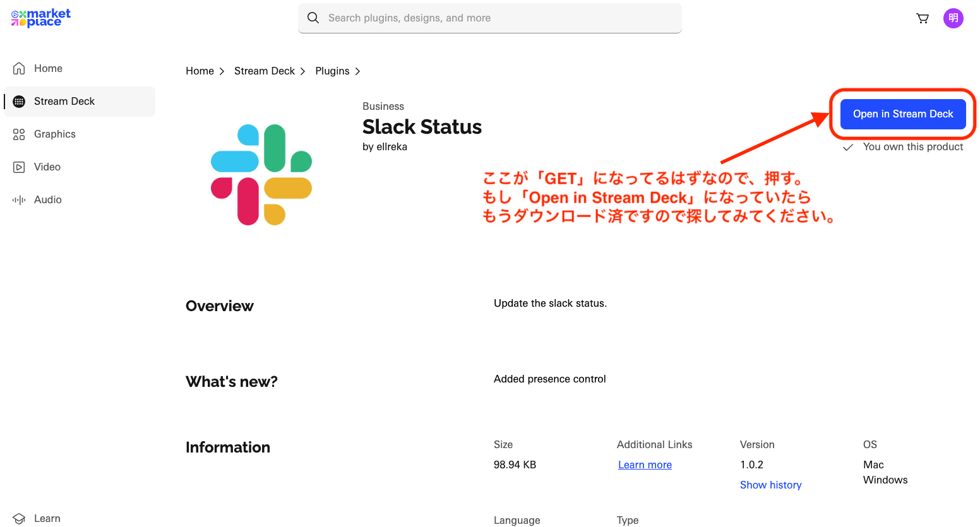Focus the search plugins input field
The image size is (980, 527).
click(490, 18)
